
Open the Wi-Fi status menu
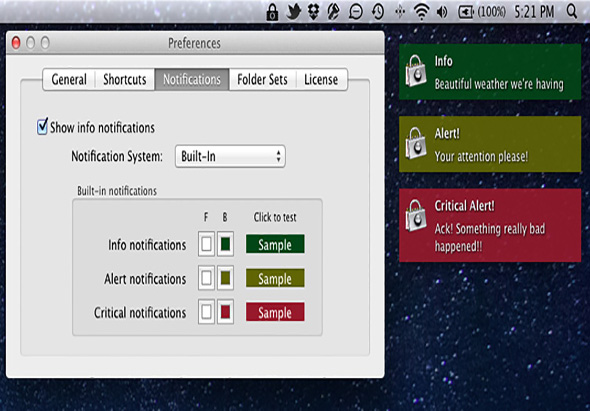421,12
